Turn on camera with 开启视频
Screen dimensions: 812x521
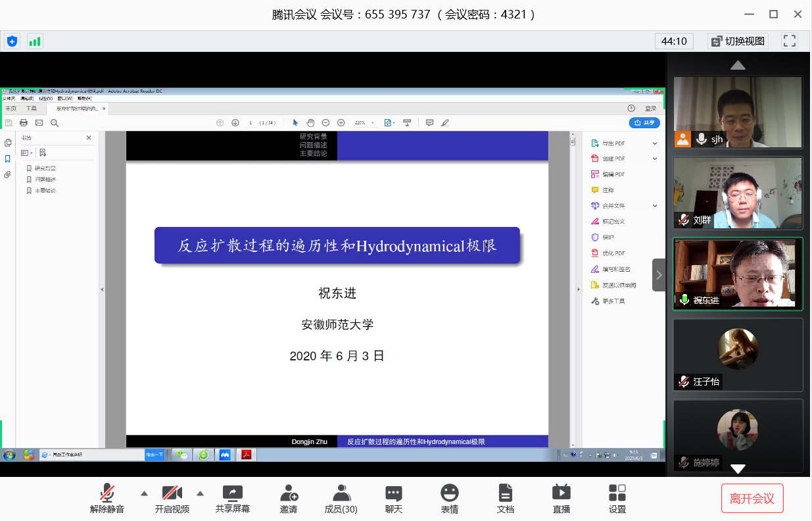coord(172,493)
